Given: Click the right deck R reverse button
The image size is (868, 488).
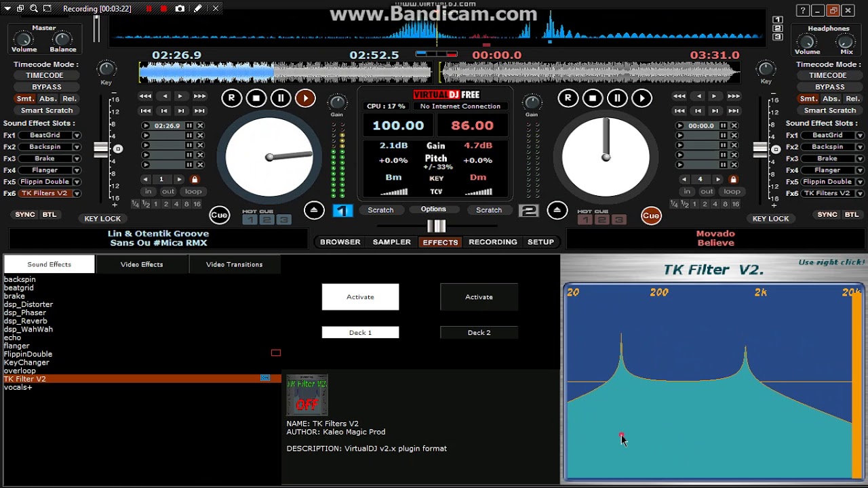Looking at the screenshot, I should (x=568, y=98).
